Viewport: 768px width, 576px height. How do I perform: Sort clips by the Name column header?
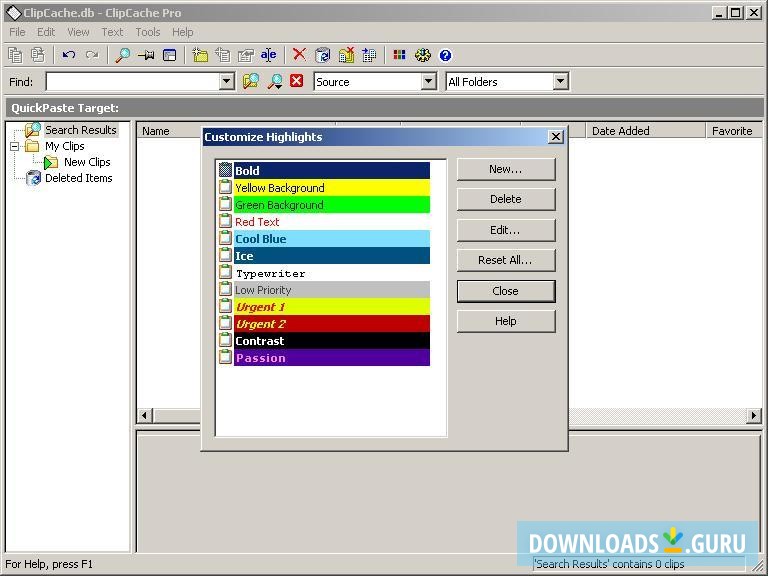click(169, 131)
